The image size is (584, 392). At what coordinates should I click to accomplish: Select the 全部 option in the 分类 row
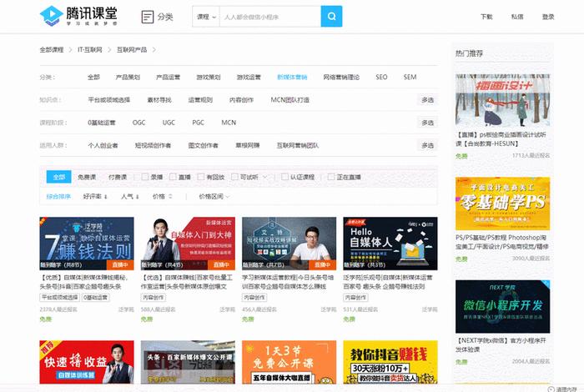click(93, 77)
